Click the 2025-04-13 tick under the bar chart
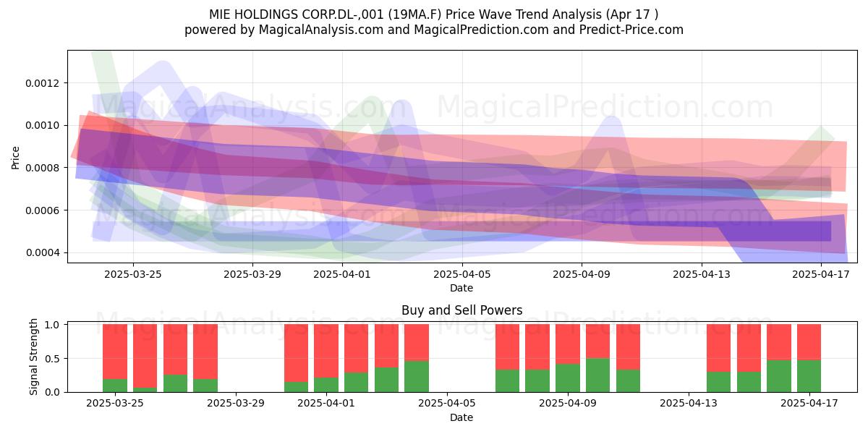 coord(689,404)
